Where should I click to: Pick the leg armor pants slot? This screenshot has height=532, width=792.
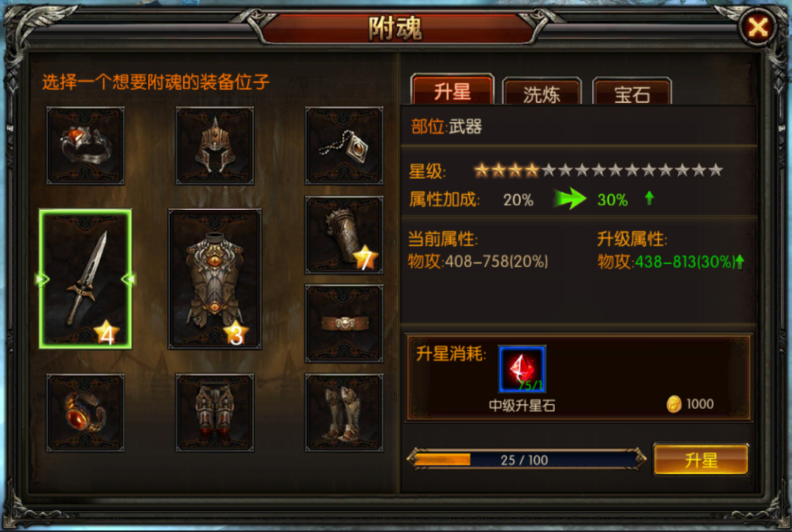pyautogui.click(x=215, y=413)
